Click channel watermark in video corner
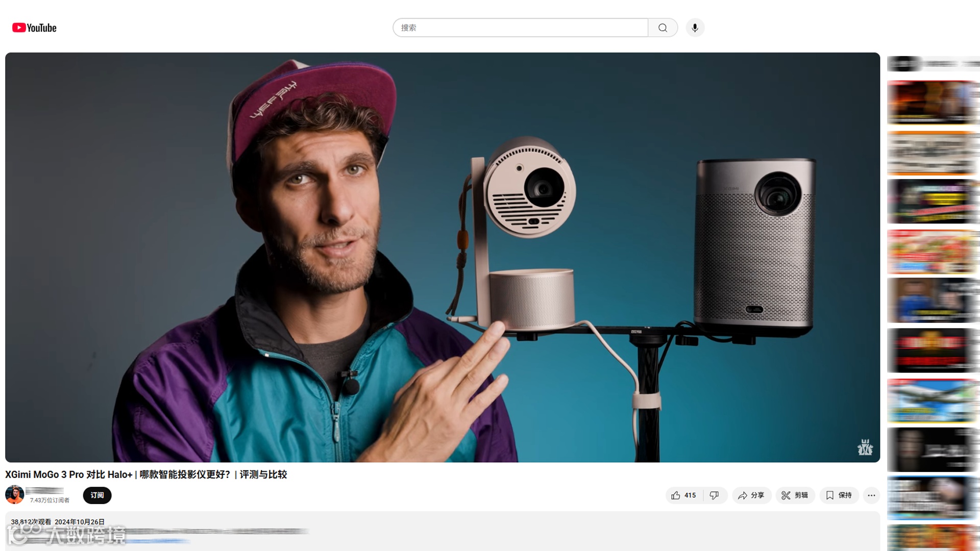 (865, 447)
